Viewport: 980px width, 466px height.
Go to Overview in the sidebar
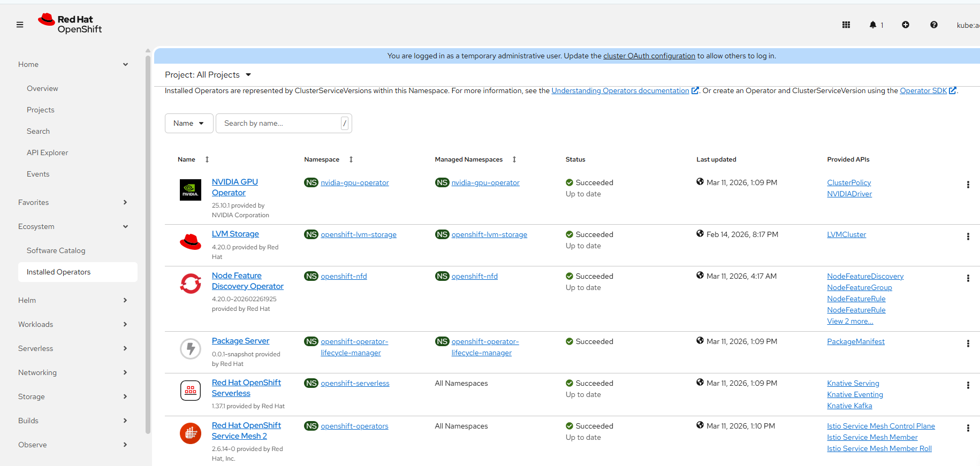(x=42, y=88)
